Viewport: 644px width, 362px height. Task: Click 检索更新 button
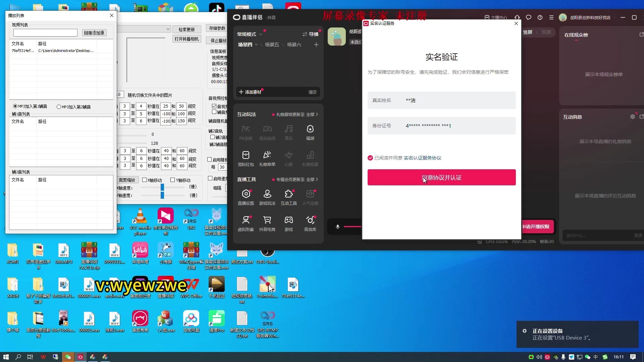click(186, 29)
